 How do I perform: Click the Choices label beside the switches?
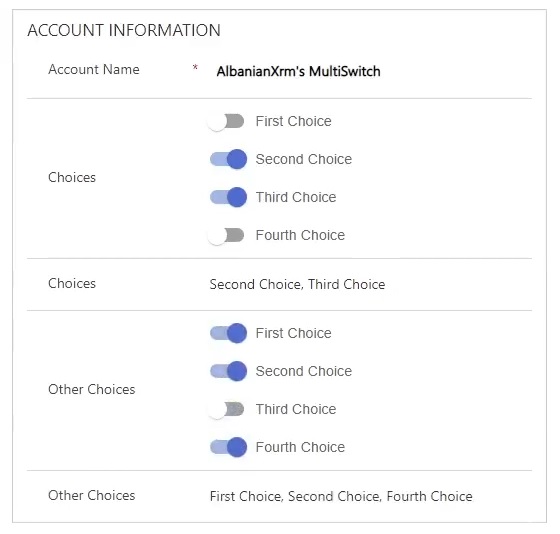(x=72, y=178)
